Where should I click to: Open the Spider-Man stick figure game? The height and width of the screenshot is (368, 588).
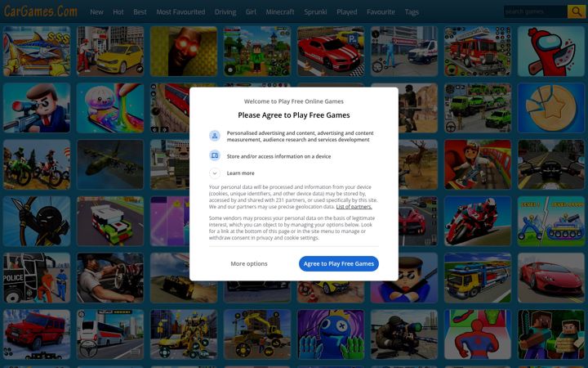[478, 334]
